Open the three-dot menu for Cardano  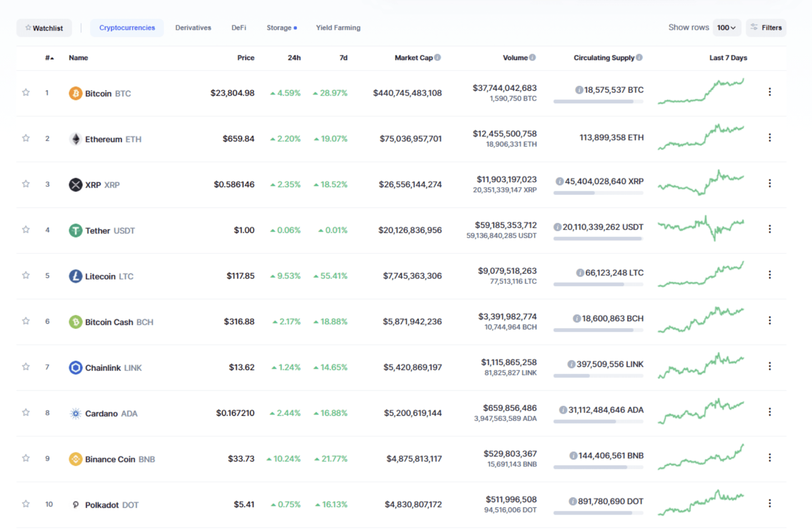(x=770, y=412)
